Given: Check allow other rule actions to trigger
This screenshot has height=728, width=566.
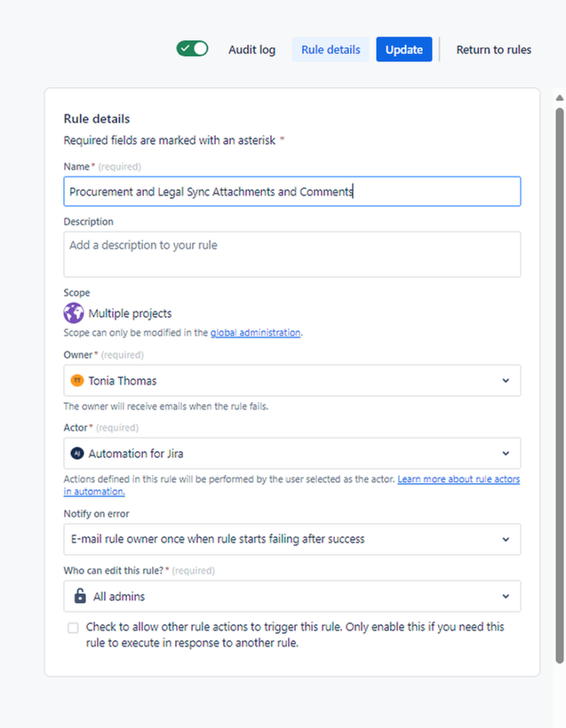Looking at the screenshot, I should [73, 628].
